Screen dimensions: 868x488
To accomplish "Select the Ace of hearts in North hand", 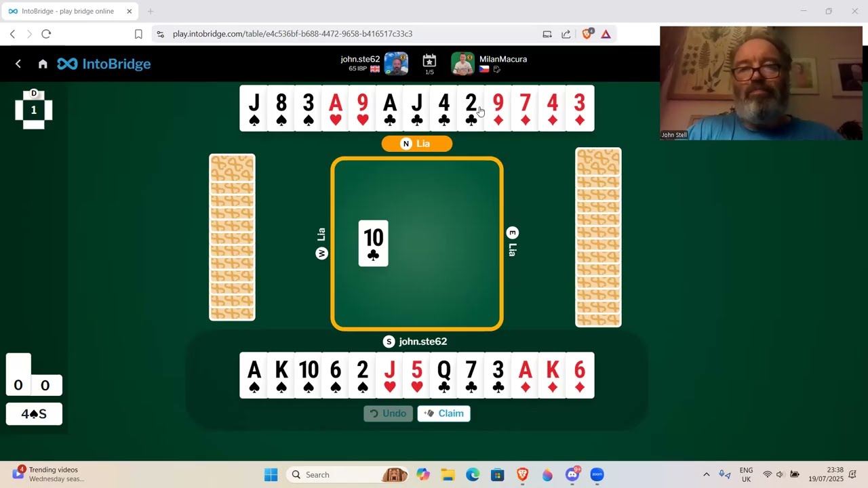I will [x=335, y=108].
